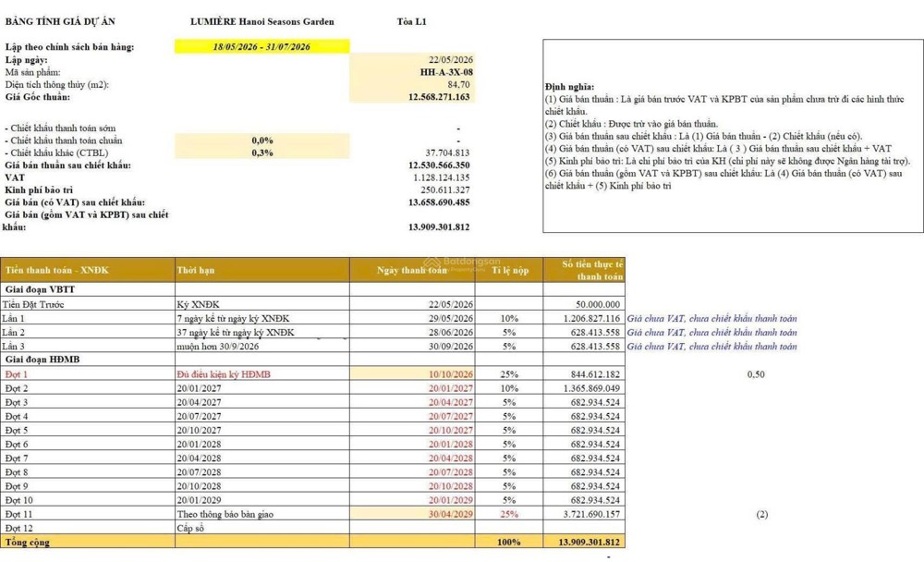The height and width of the screenshot is (562, 924).
Task: Select the Đợt 3 row label
Action: 17,402
